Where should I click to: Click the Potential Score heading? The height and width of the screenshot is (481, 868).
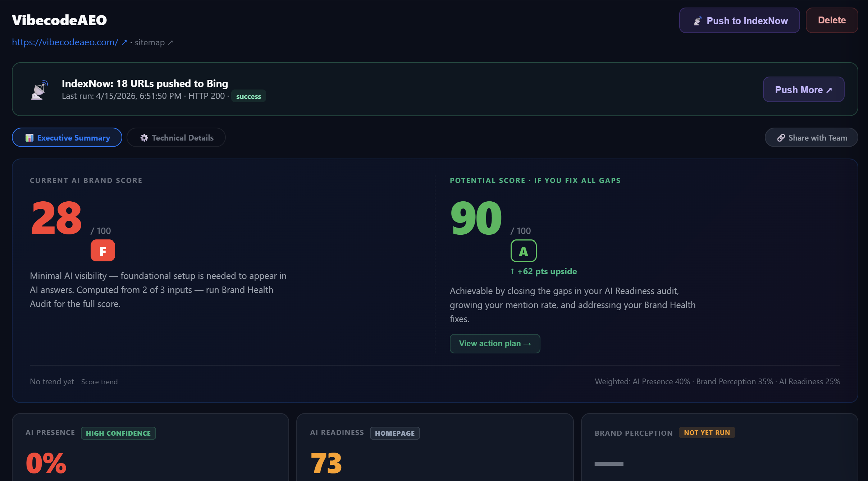click(535, 180)
